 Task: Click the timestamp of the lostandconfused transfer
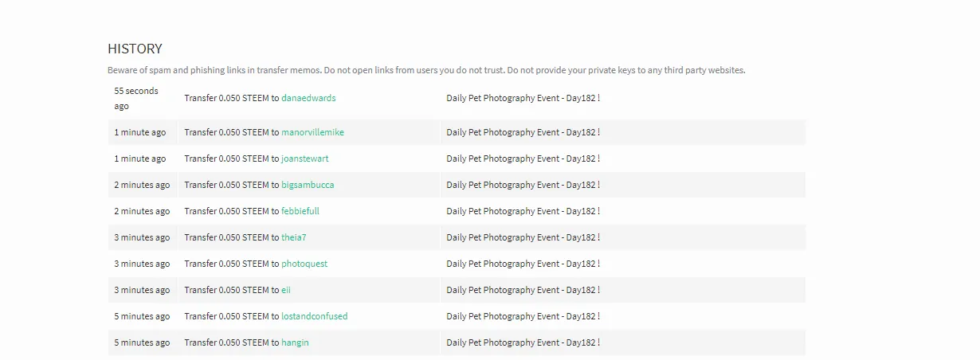142,316
